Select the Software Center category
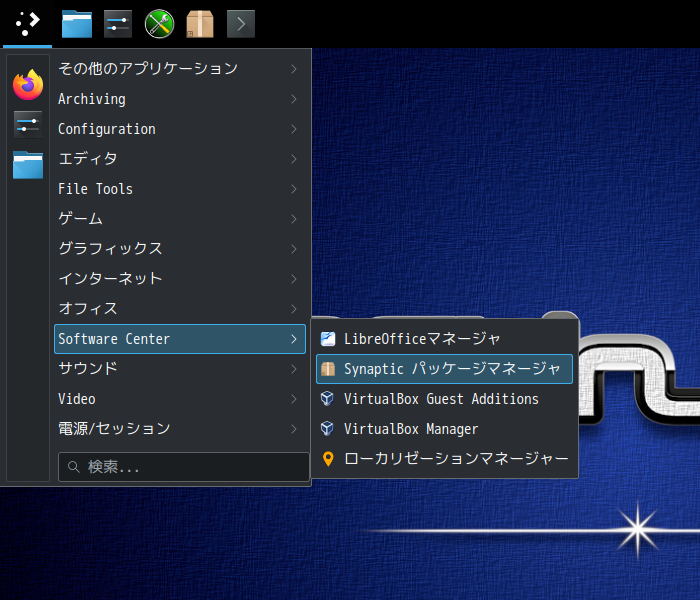The image size is (700, 600). [x=179, y=339]
